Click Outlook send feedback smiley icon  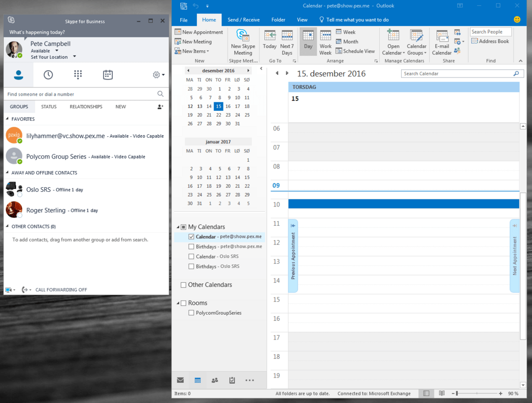[x=517, y=19]
